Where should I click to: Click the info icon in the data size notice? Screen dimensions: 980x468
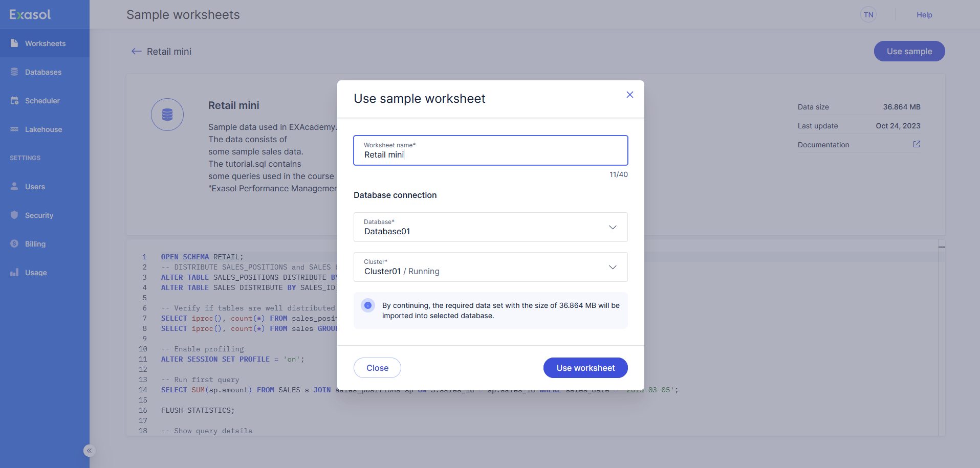368,305
